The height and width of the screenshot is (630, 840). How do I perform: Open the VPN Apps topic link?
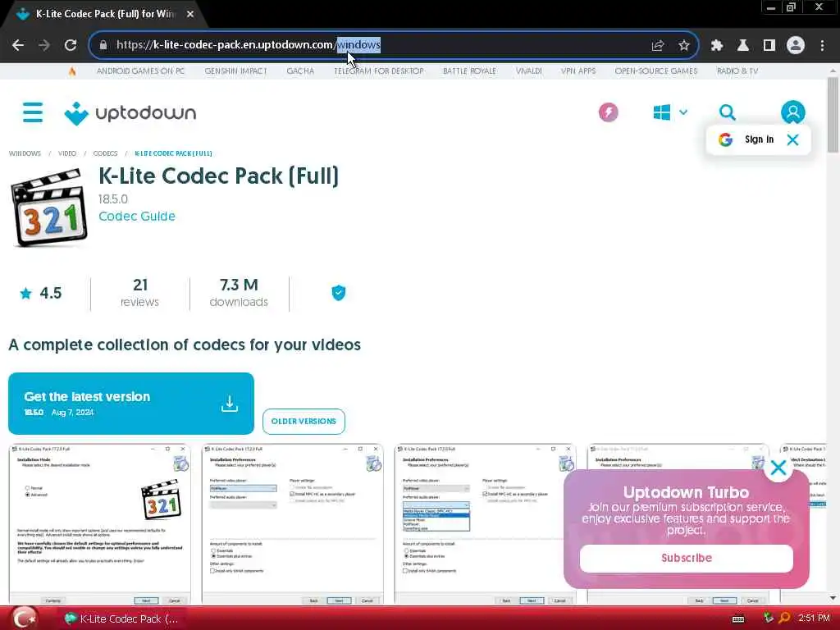[x=578, y=71]
